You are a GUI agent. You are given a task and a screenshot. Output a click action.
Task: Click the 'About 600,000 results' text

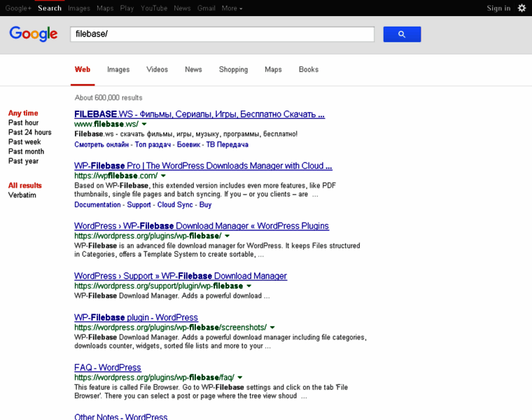coord(108,98)
